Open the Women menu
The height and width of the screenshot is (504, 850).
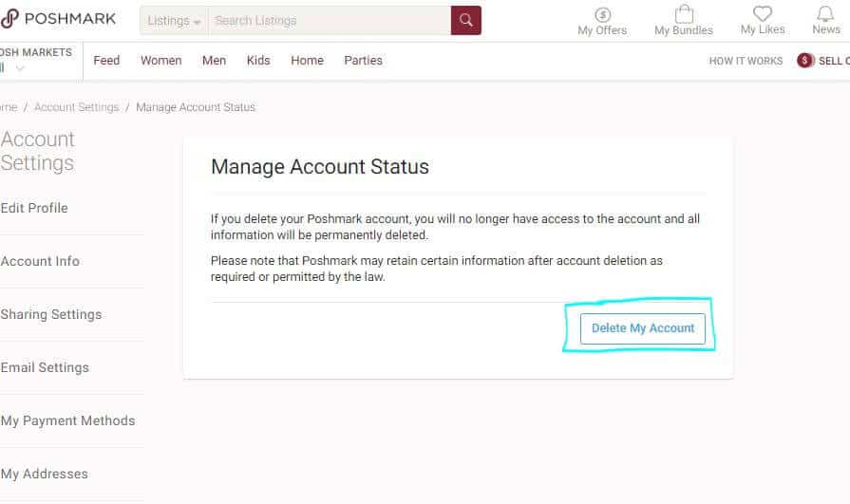(161, 61)
